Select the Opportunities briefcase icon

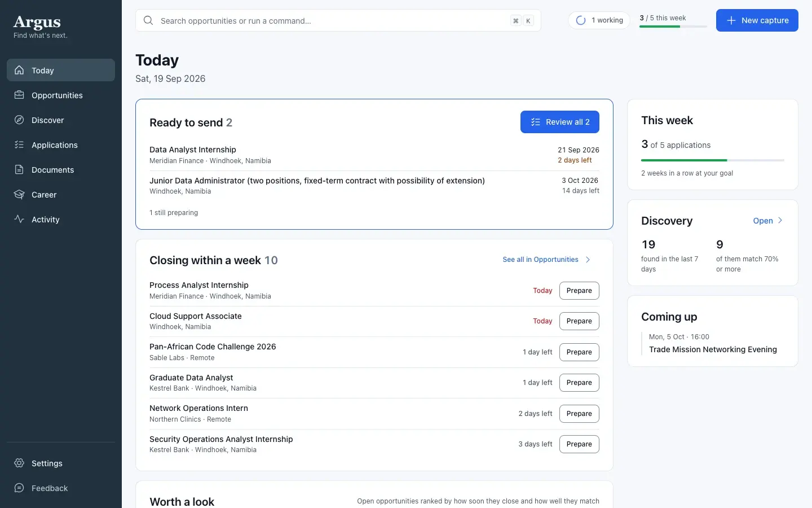pos(19,95)
